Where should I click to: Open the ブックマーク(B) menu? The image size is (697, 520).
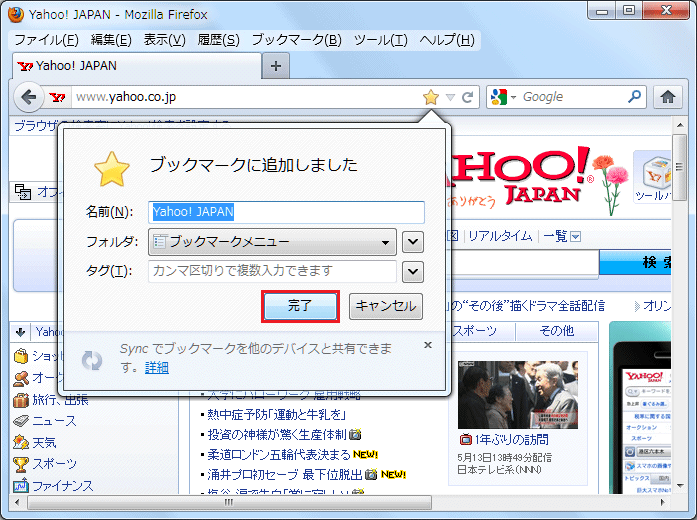pos(296,40)
